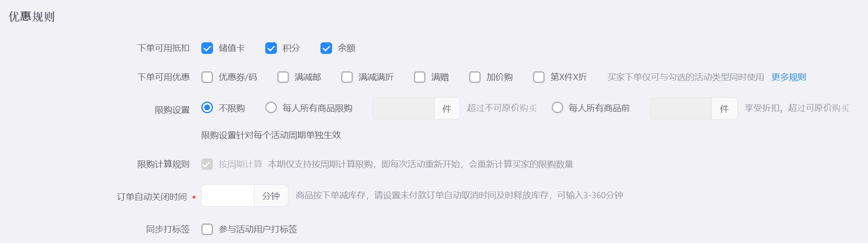Click the 每人所有商品前 quantity input field
The height and width of the screenshot is (243, 868).
click(x=681, y=109)
